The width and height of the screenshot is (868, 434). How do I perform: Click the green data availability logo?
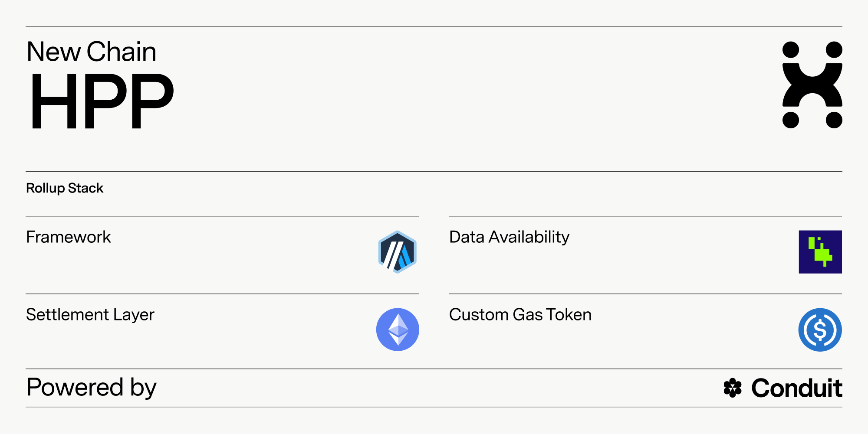point(820,252)
